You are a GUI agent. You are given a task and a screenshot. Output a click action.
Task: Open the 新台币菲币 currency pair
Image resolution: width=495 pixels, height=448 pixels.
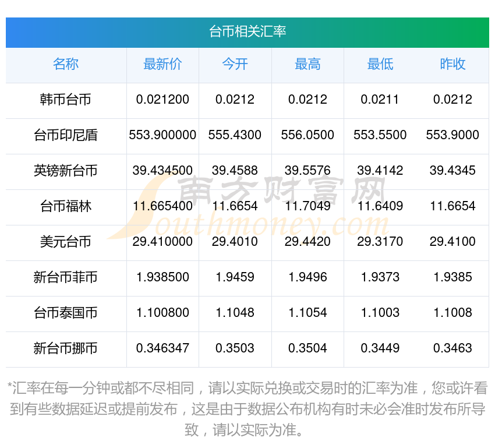(66, 277)
